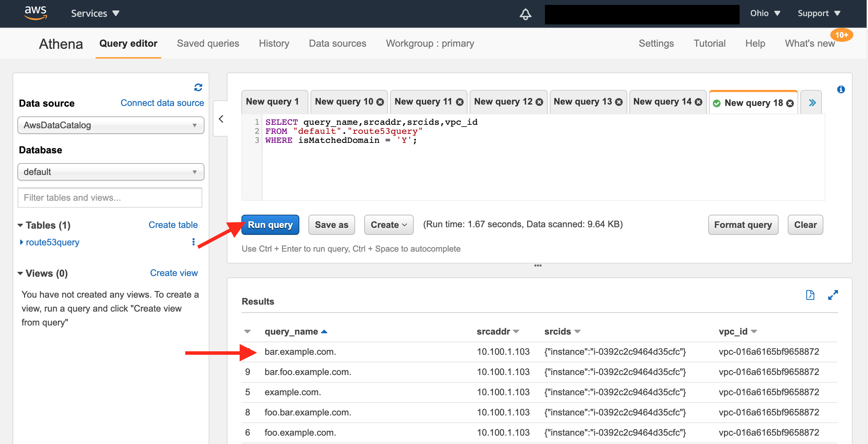The height and width of the screenshot is (444, 868).
Task: Expand the Results panel to fullscreen
Action: click(833, 295)
